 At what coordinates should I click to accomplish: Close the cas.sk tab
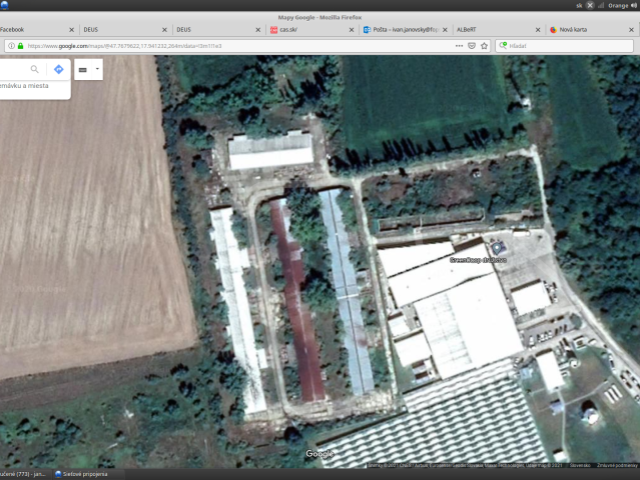pos(351,30)
